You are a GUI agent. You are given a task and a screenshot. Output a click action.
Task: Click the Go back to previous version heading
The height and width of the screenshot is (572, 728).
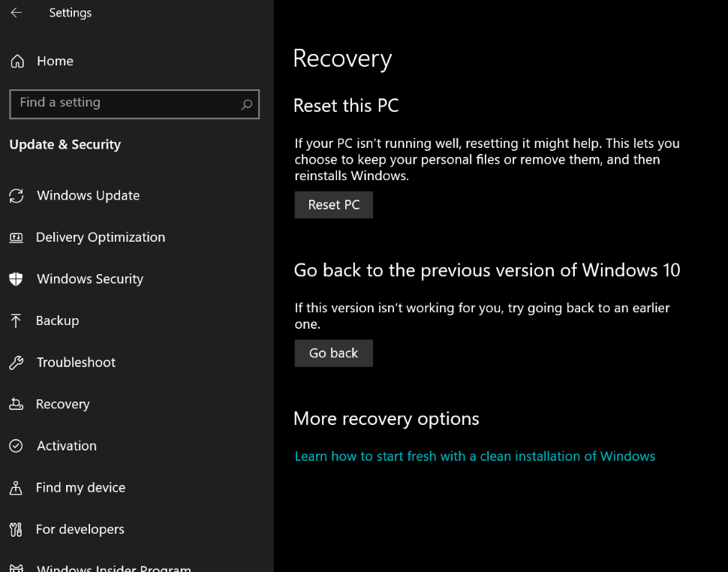487,270
